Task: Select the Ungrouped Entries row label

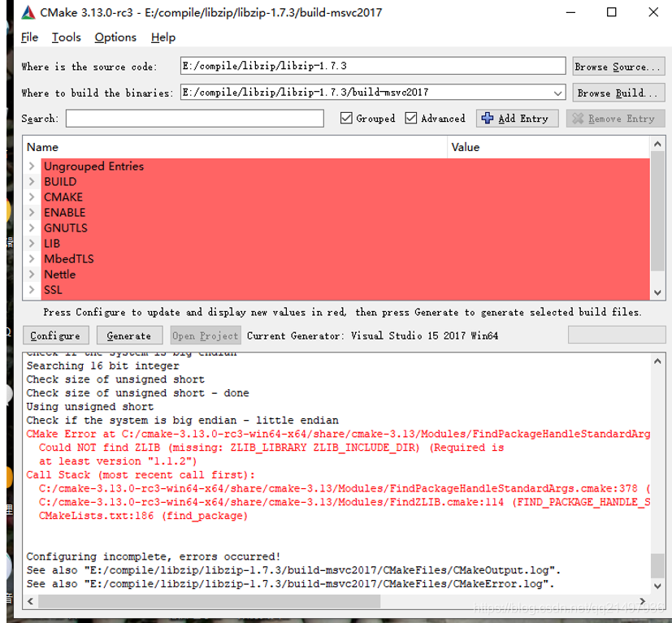Action: click(94, 167)
